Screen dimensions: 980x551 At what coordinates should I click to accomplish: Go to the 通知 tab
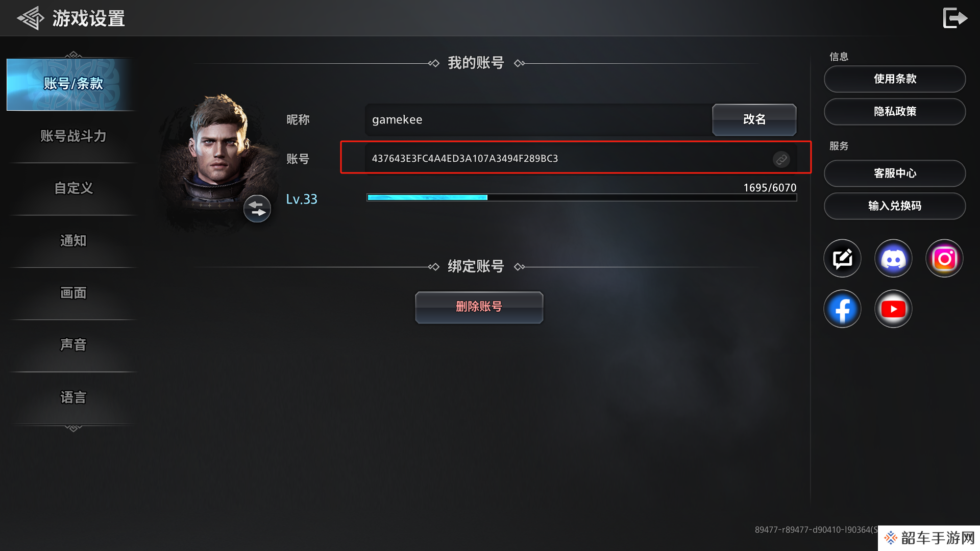pyautogui.click(x=73, y=241)
